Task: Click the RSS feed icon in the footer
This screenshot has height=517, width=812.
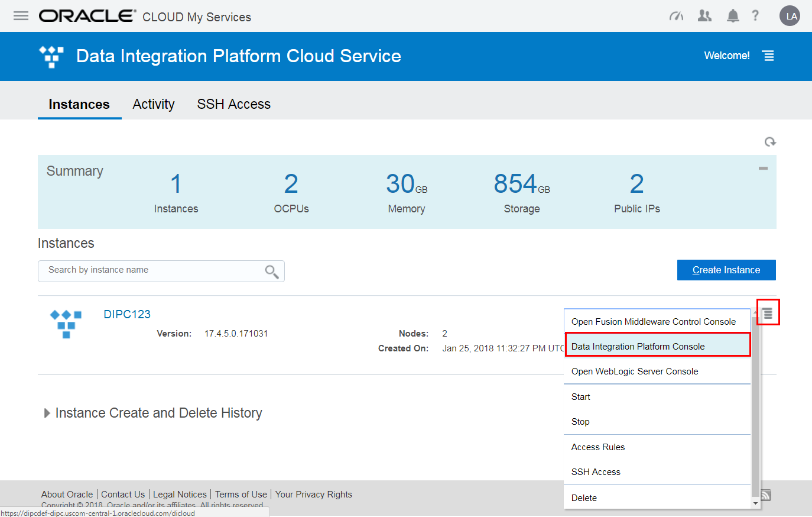Action: [x=765, y=495]
